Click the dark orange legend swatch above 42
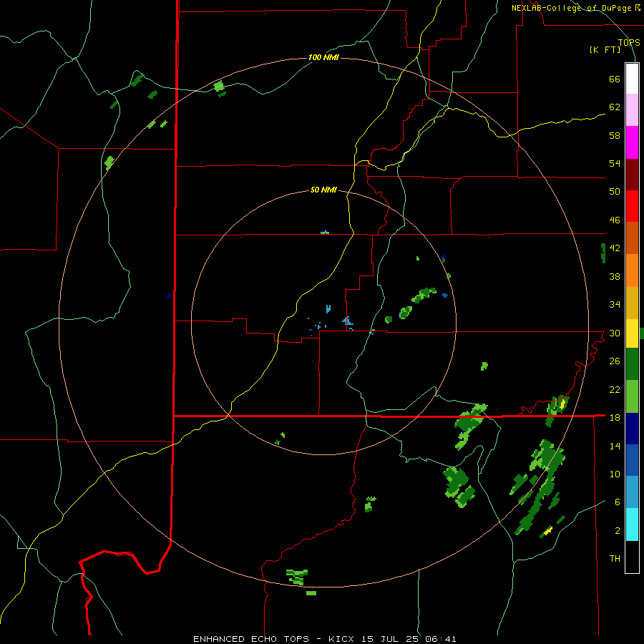644x644 pixels. coord(632,238)
